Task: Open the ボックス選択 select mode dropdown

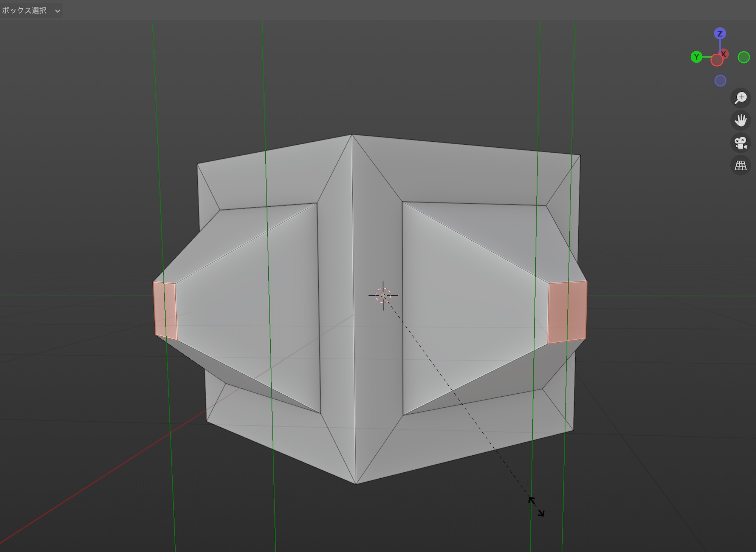Action: point(31,11)
